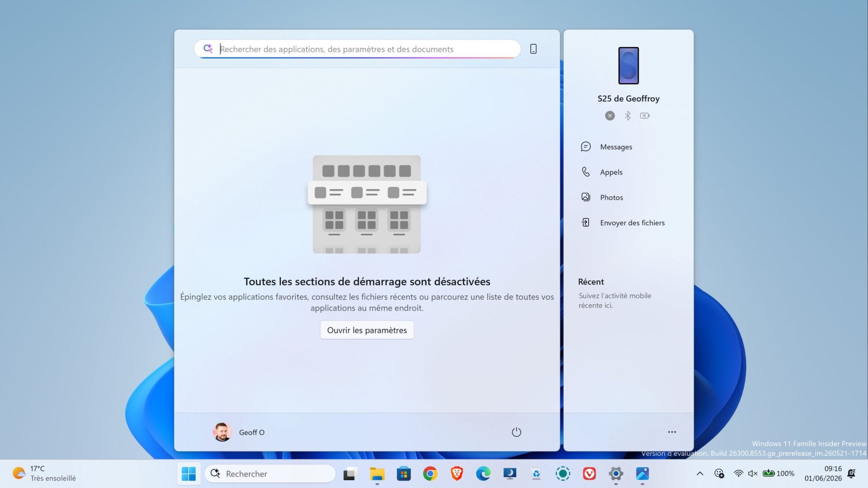Click the Récent heading
Viewport: 868px width, 488px height.
591,282
